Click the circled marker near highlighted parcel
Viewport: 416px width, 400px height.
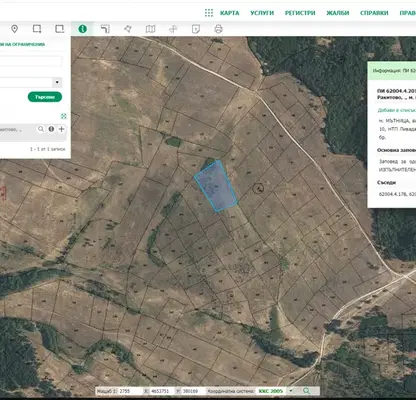[x=258, y=188]
